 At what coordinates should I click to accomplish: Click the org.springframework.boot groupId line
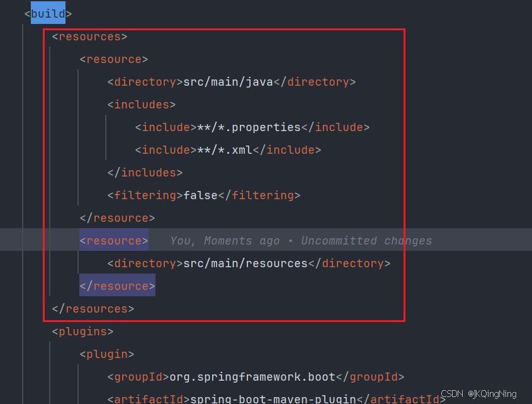point(256,377)
